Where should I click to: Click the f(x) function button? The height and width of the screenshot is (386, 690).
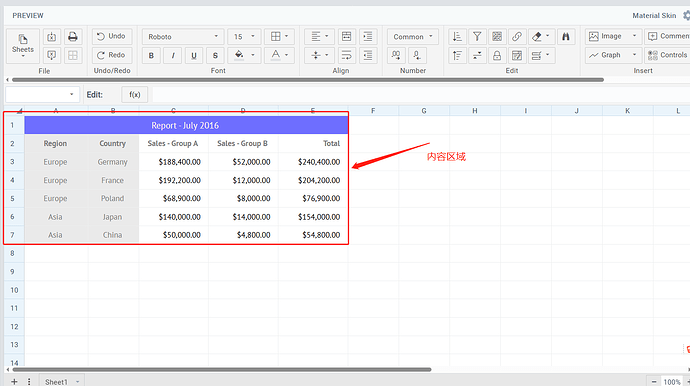coord(135,95)
